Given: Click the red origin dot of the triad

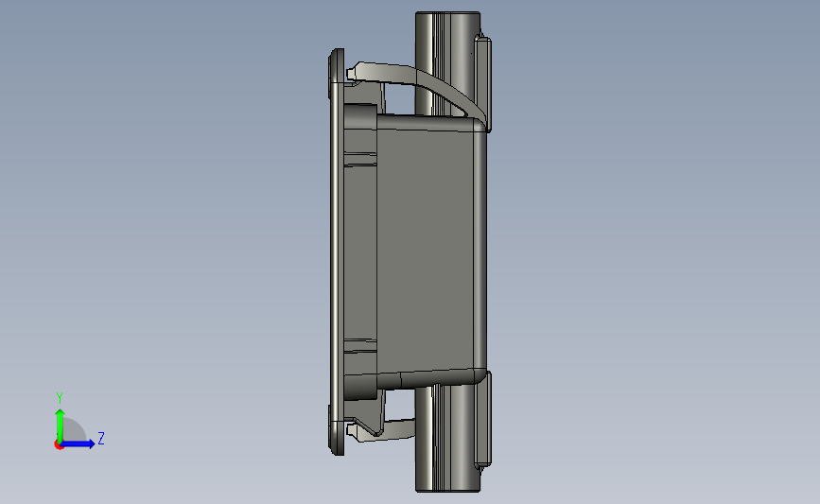Looking at the screenshot, I should click(x=59, y=445).
